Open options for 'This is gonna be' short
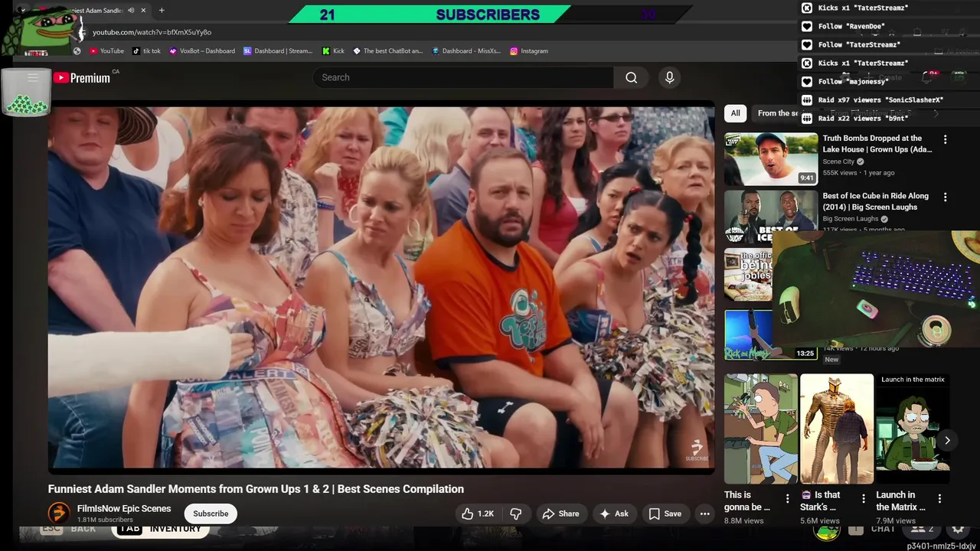 click(x=787, y=498)
